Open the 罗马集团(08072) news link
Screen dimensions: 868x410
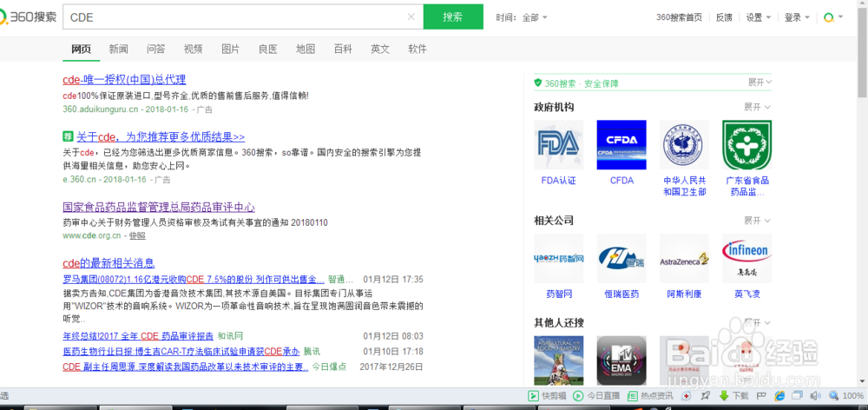coord(194,279)
